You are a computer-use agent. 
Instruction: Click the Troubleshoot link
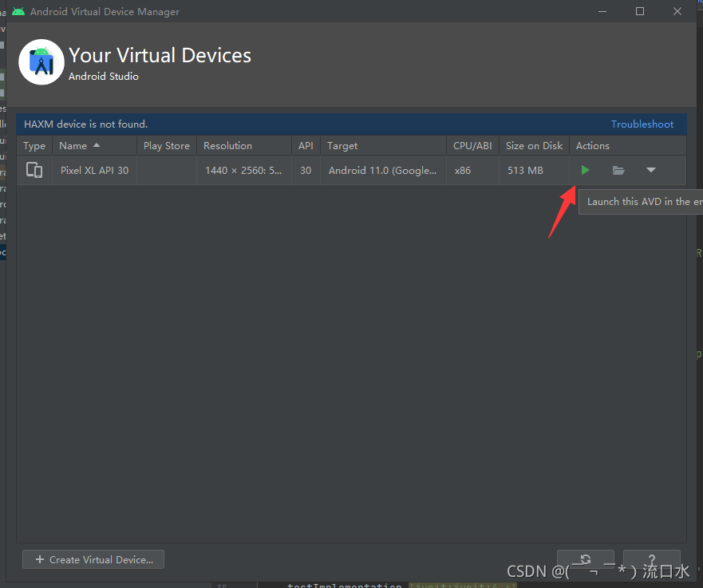click(x=642, y=124)
